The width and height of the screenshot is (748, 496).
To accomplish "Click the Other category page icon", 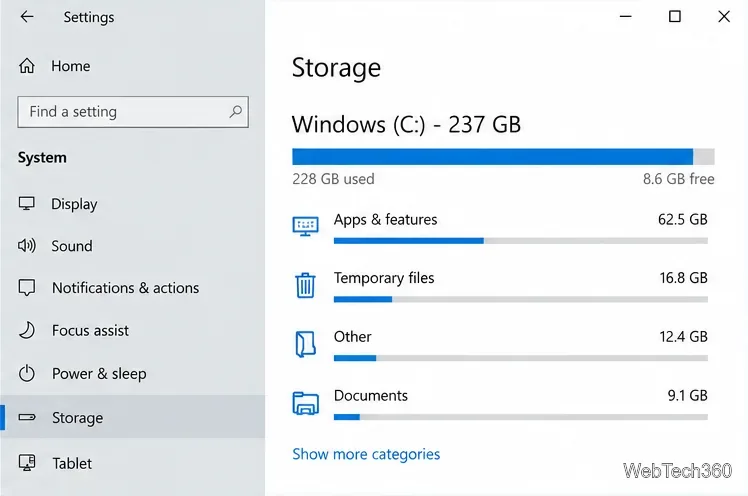I will [305, 344].
